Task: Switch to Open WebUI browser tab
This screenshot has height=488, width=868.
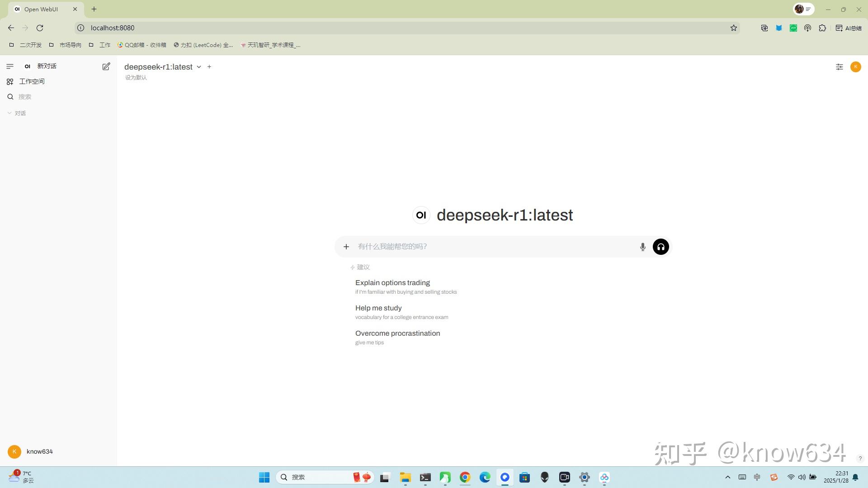Action: (x=42, y=9)
